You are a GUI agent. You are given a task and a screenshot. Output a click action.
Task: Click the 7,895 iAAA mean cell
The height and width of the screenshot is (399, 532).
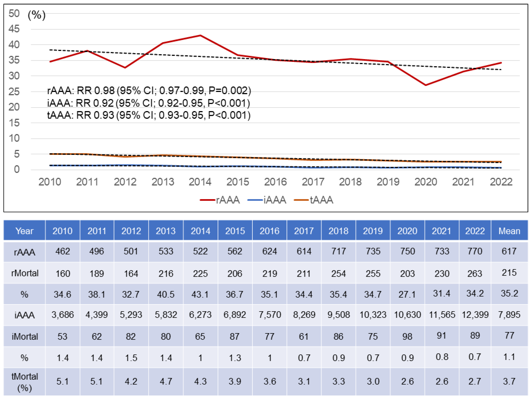point(509,315)
